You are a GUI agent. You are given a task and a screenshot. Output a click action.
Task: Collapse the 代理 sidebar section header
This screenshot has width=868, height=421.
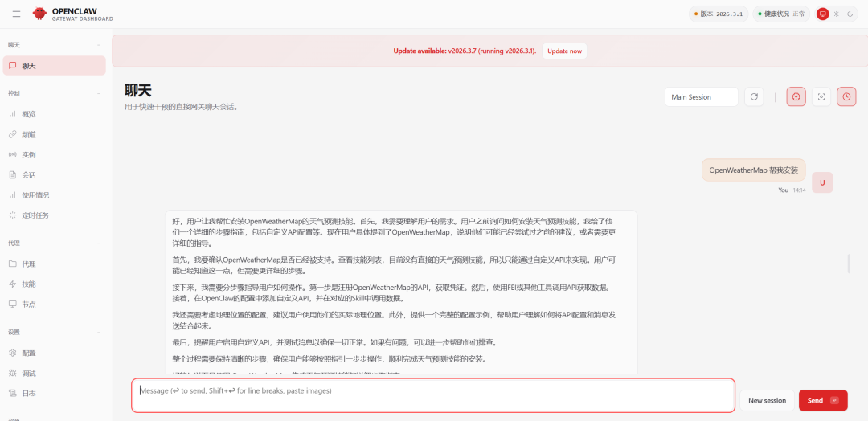tap(55, 243)
